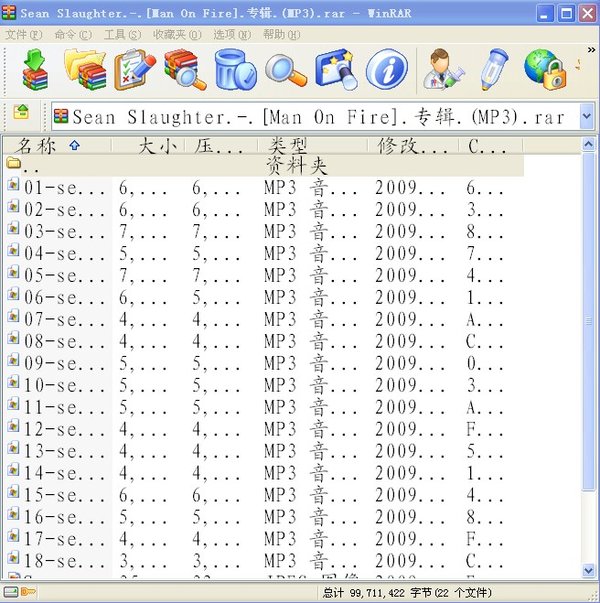The width and height of the screenshot is (600, 603).
Task: Click the View file books icon
Action: [185, 70]
